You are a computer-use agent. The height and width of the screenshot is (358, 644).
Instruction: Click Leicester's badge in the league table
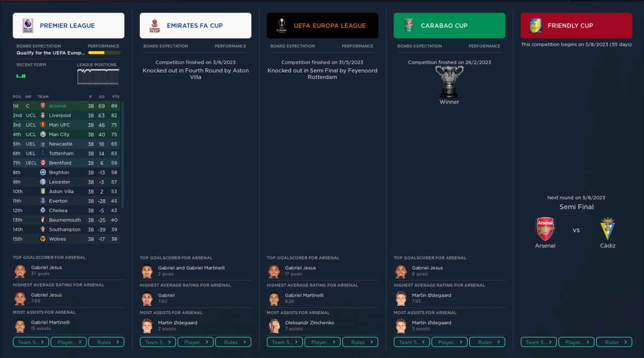point(43,182)
